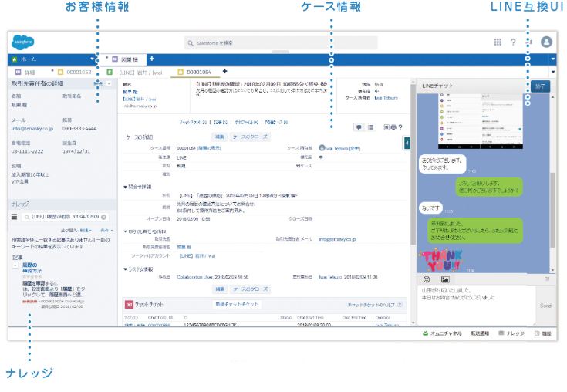Click the 終了 button in LINE chat
567x392 pixels.
(540, 86)
